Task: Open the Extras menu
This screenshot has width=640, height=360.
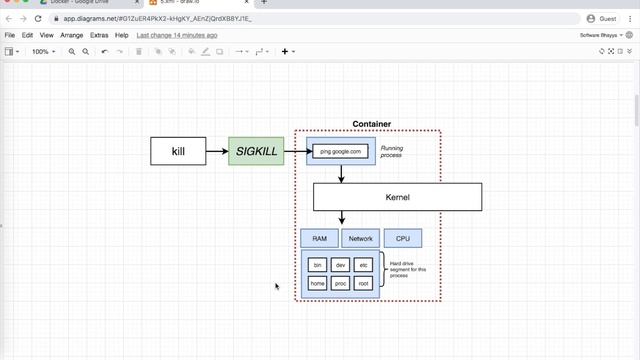Action: point(99,36)
